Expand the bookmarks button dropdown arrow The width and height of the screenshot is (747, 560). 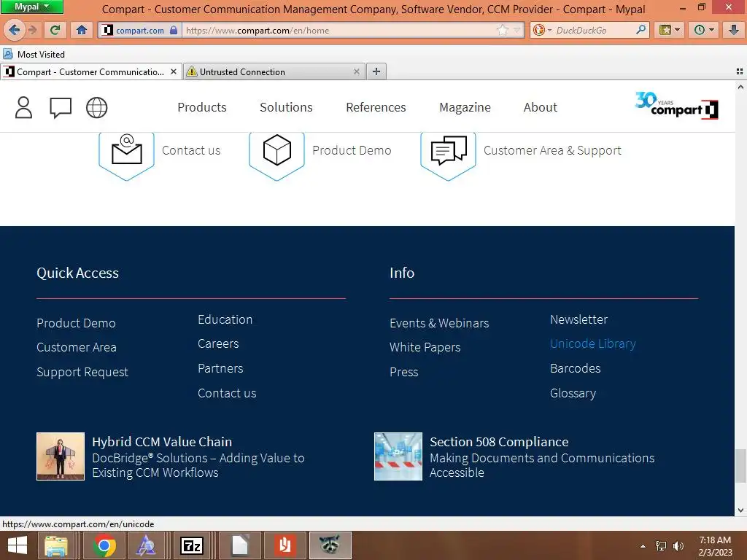[678, 30]
